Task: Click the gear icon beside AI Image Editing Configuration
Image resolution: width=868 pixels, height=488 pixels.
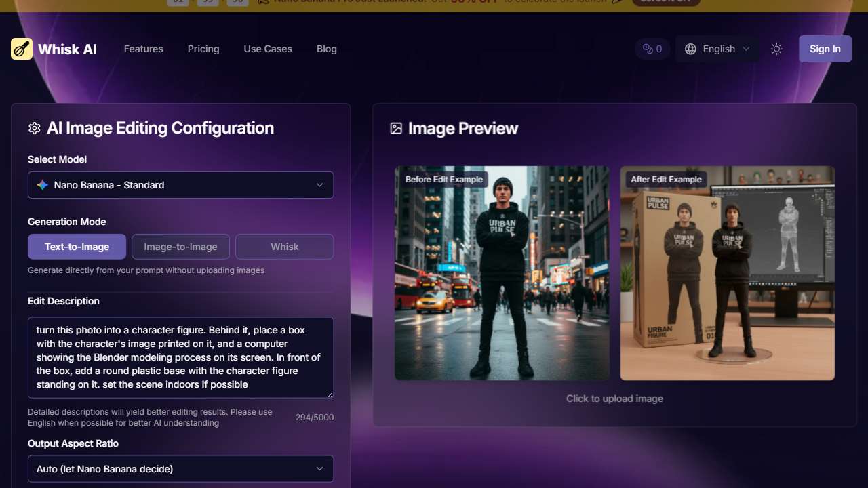Action: click(x=35, y=128)
